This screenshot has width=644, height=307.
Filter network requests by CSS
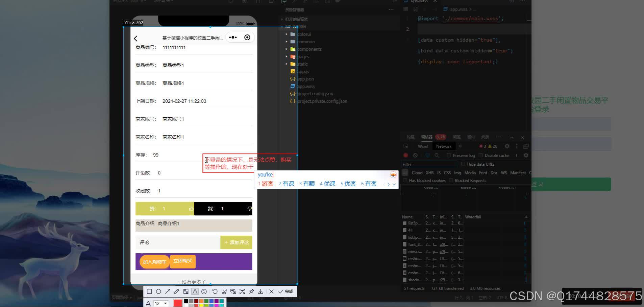coord(447,172)
